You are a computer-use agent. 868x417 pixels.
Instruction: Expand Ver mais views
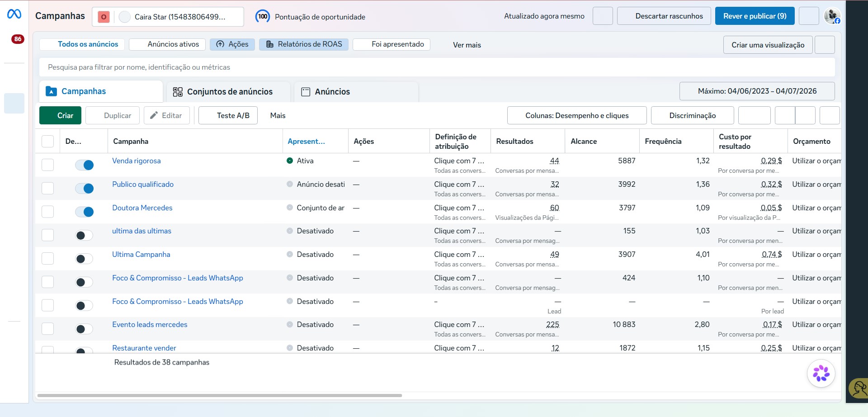(x=467, y=45)
